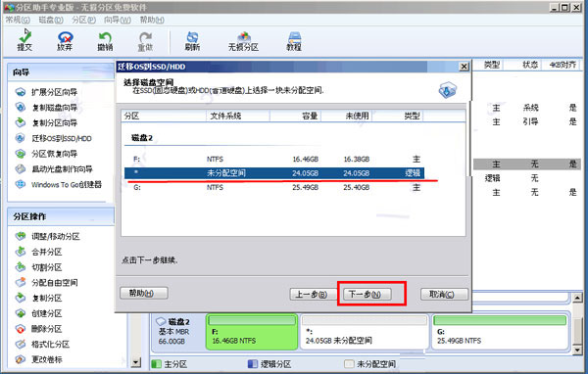Click the 提交 (Apply) toolbar icon

(24, 41)
